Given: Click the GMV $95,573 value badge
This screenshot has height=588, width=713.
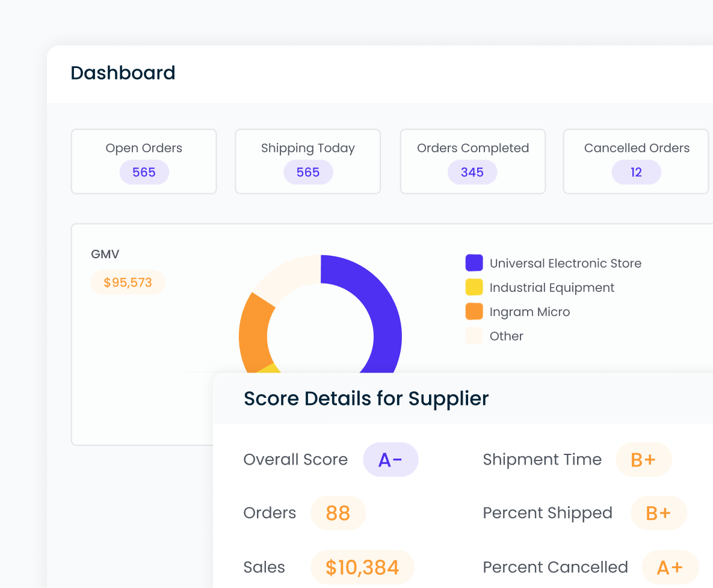Looking at the screenshot, I should (128, 282).
